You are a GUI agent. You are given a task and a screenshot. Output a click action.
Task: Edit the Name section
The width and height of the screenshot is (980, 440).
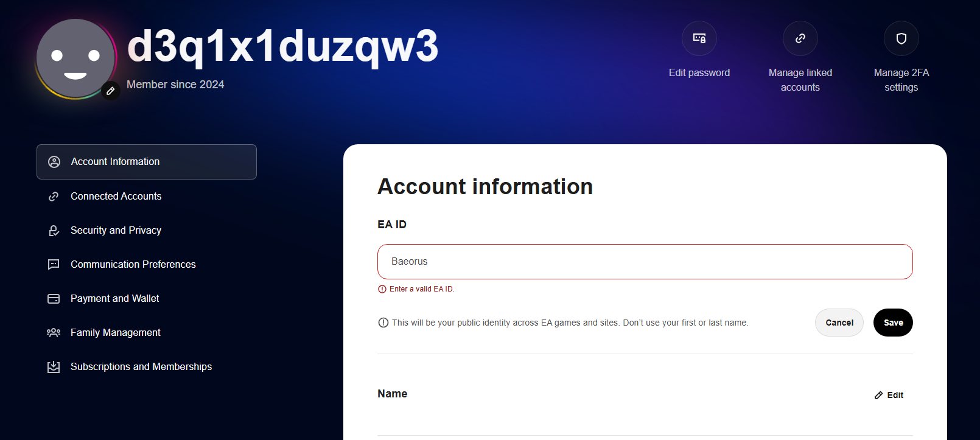(x=889, y=395)
